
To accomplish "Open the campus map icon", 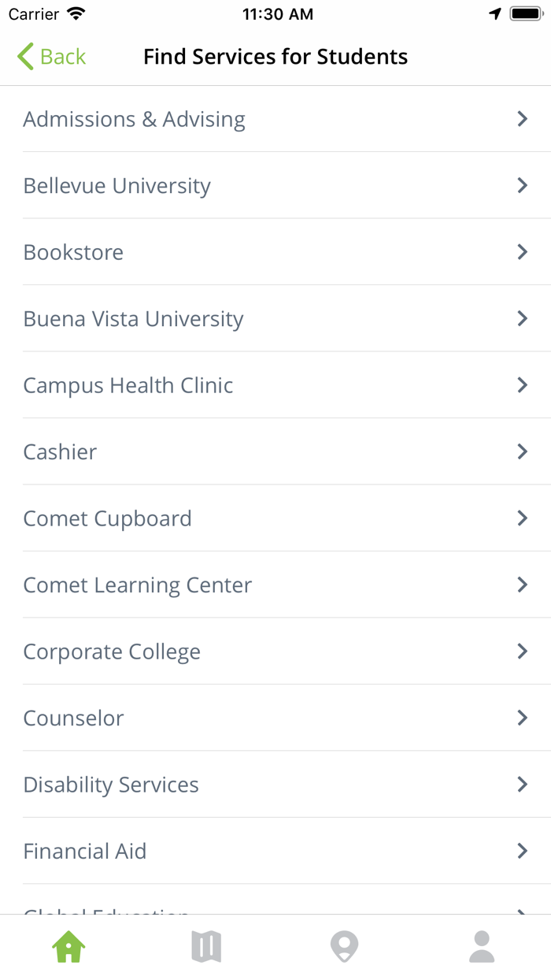I will [206, 946].
